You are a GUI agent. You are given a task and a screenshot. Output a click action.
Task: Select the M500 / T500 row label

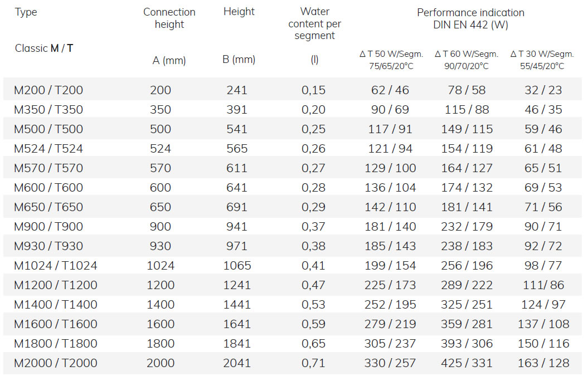(48, 129)
